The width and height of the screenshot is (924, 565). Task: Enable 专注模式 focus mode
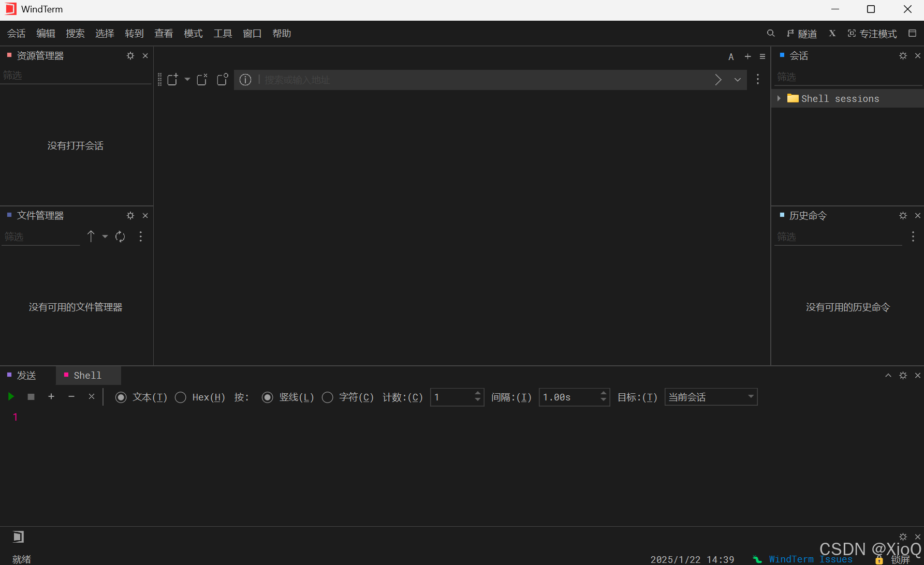click(x=872, y=34)
